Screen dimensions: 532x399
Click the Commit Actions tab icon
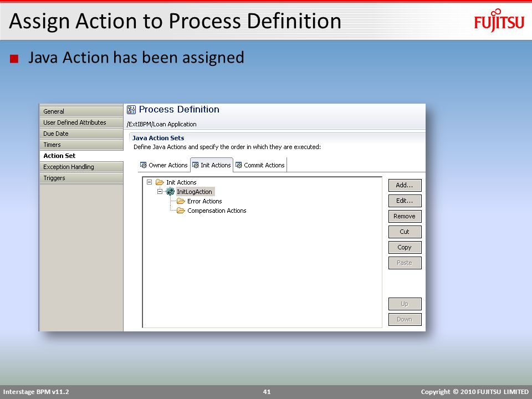pos(238,165)
